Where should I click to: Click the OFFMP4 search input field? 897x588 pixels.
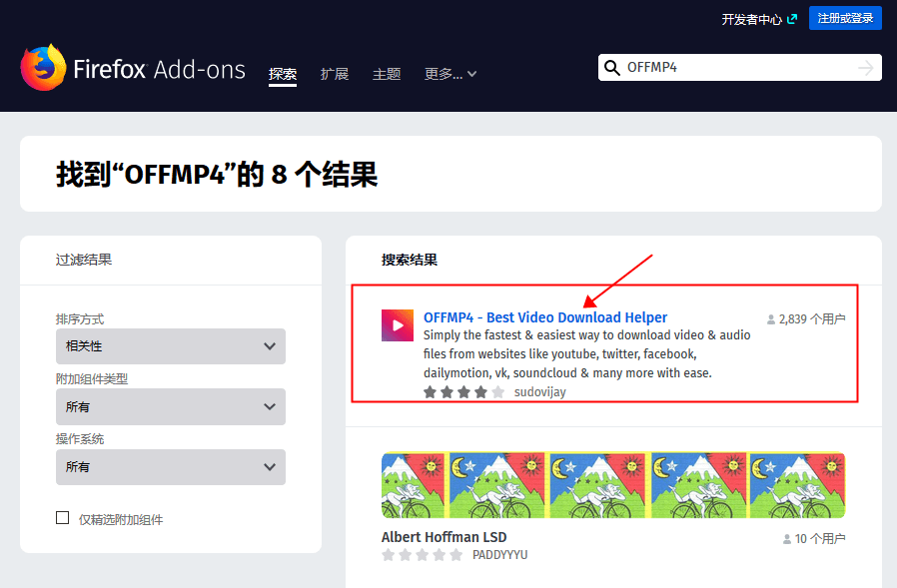click(740, 68)
